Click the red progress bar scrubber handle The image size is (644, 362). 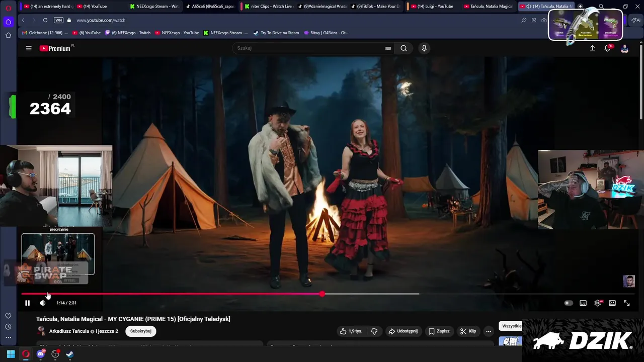click(x=322, y=294)
